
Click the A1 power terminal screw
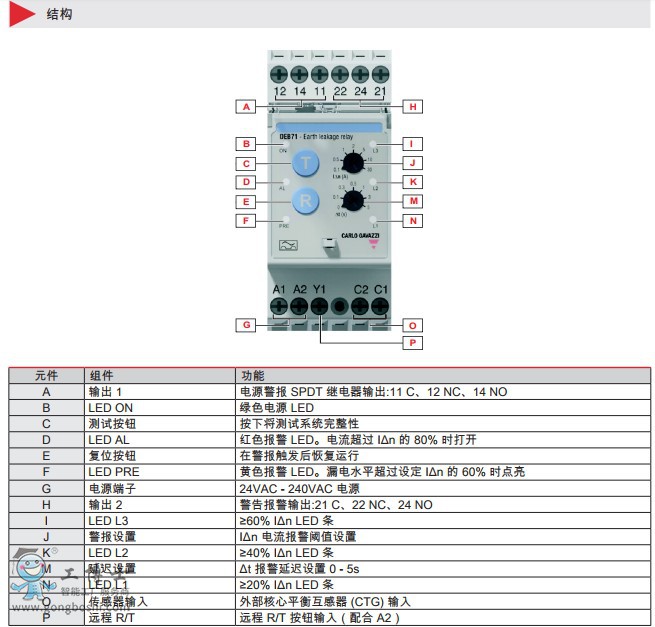tap(279, 304)
